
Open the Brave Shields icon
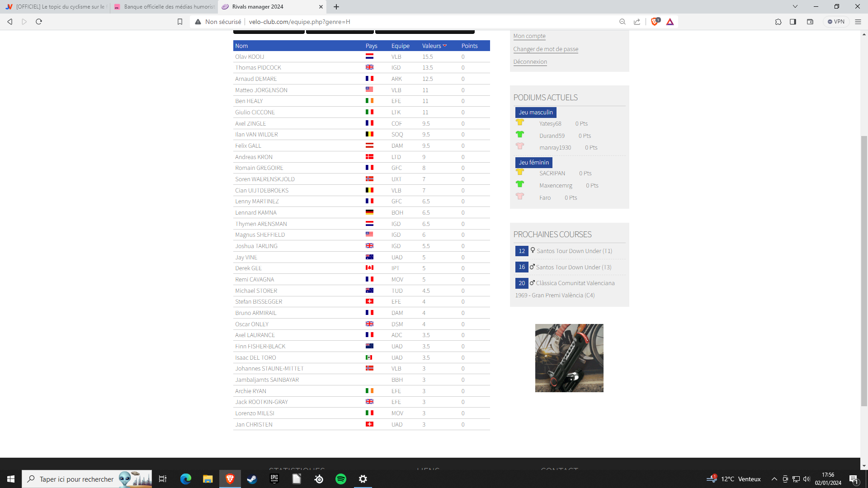pyautogui.click(x=654, y=22)
